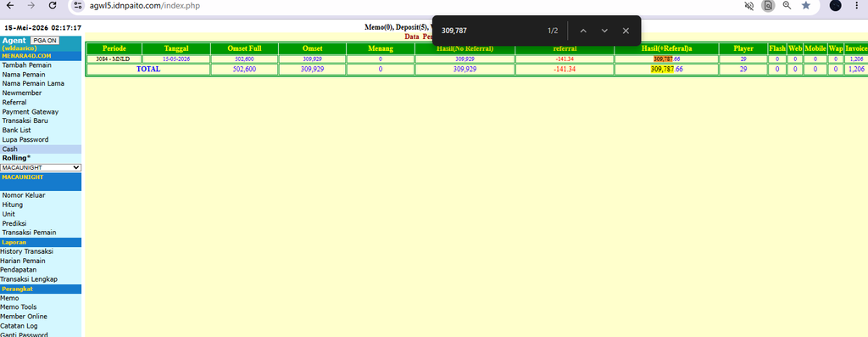The image size is (868, 337).
Task: Open the zoom magnifier icon
Action: click(x=787, y=6)
